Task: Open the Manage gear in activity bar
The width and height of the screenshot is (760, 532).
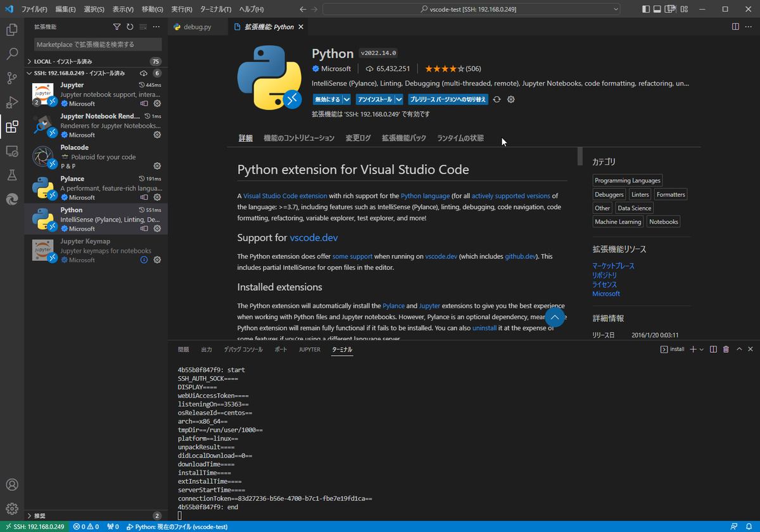Action: tap(12, 509)
